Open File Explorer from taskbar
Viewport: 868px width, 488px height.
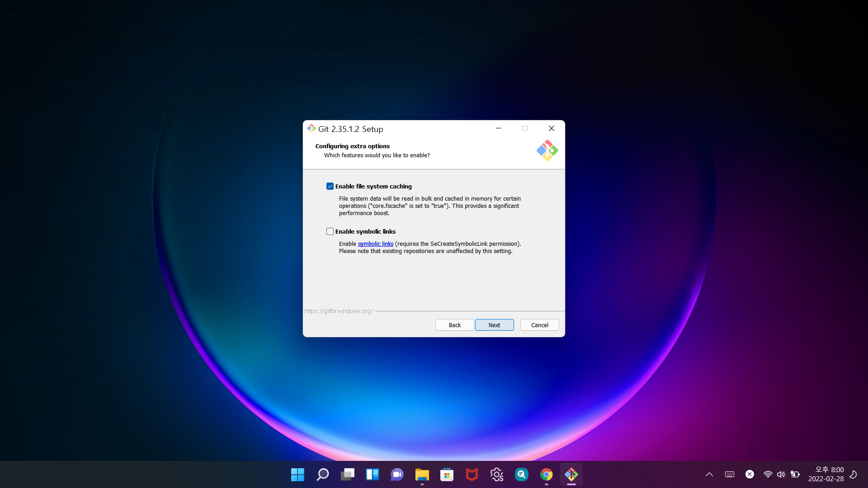422,474
